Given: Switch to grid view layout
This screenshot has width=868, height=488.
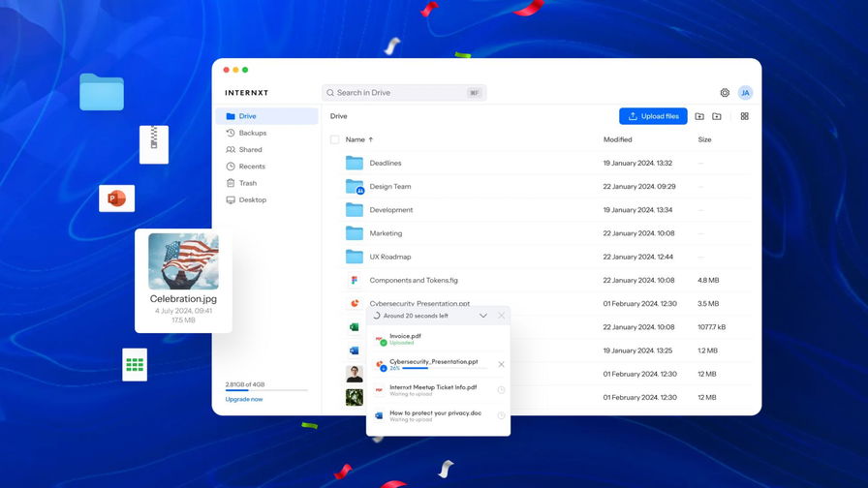Looking at the screenshot, I should pyautogui.click(x=744, y=116).
